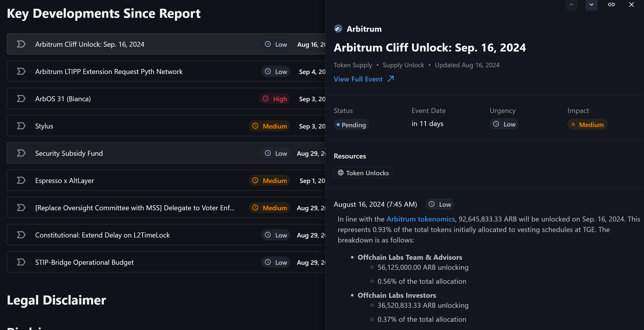Click tag icon on Espresso x AltLayer row
Screen dimensions: 644x330
[x=21, y=180]
